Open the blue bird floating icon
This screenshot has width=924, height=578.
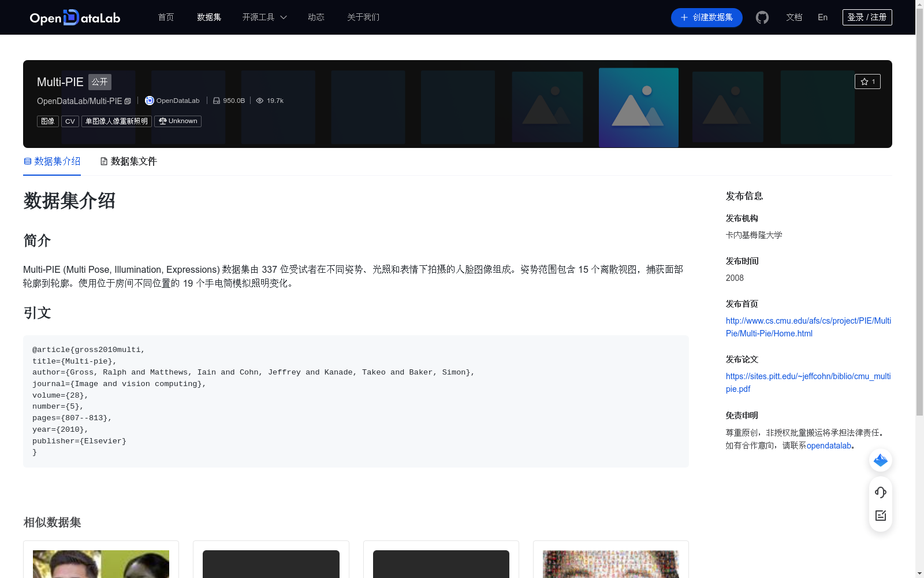881,460
